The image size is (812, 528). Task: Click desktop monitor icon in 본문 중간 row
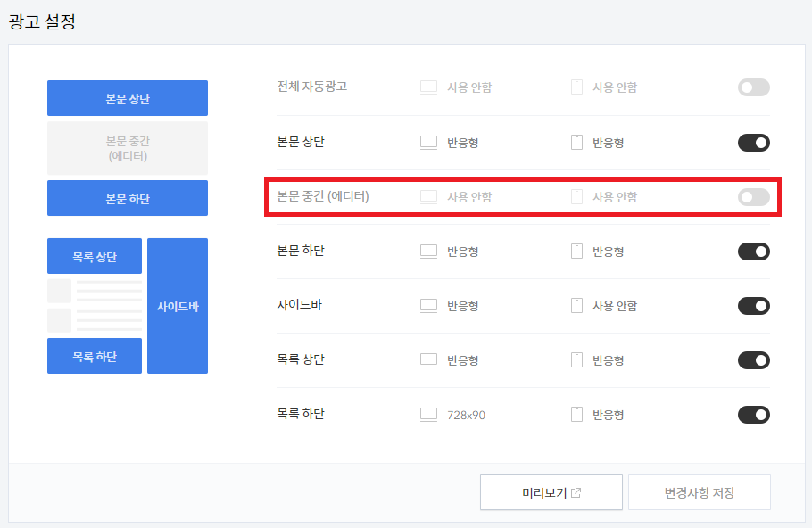pyautogui.click(x=428, y=197)
